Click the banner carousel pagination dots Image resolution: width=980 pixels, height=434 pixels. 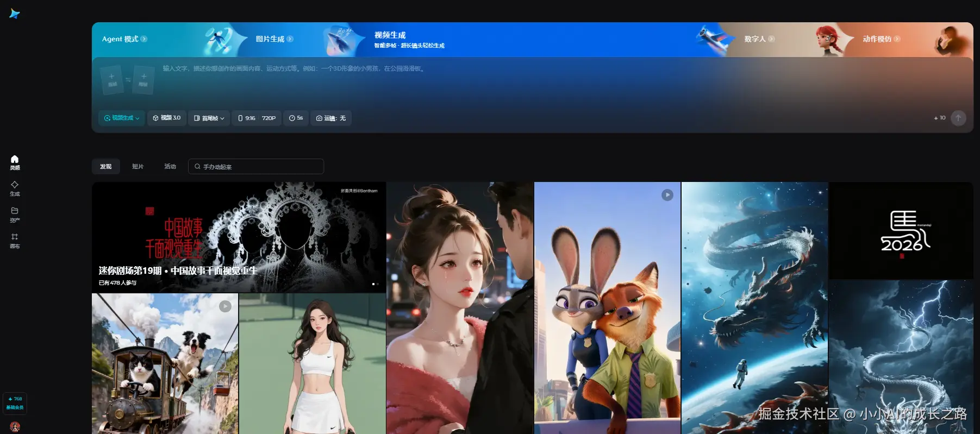pyautogui.click(x=376, y=284)
